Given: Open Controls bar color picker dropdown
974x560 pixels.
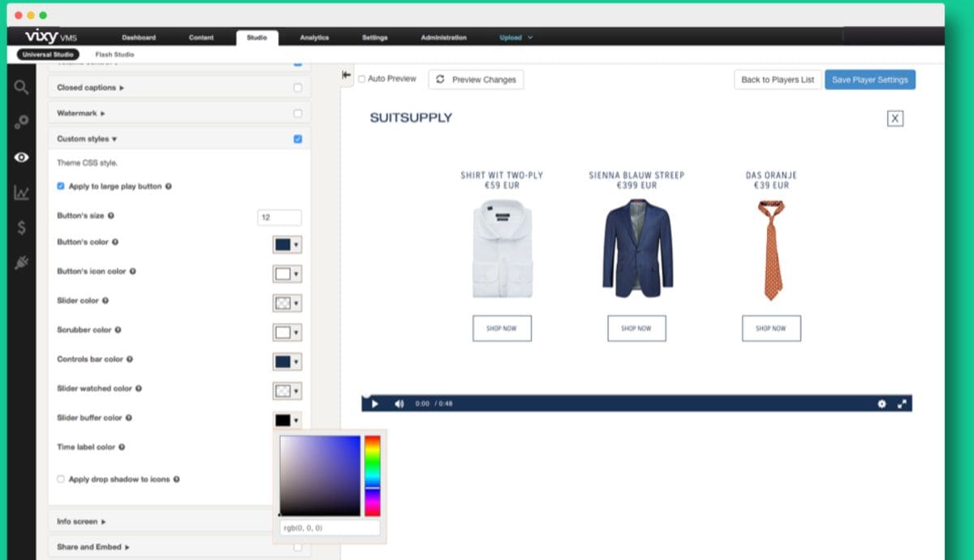Looking at the screenshot, I should click(287, 361).
